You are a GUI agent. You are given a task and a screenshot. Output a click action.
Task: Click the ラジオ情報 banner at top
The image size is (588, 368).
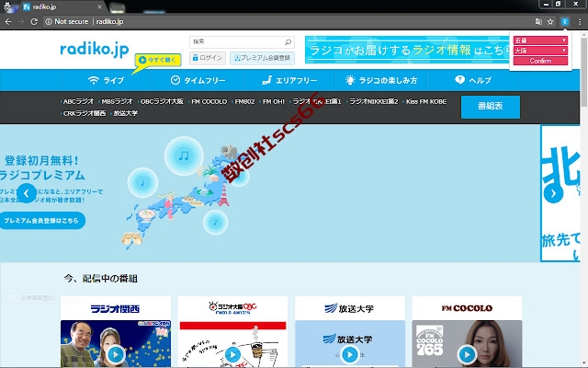[x=407, y=50]
